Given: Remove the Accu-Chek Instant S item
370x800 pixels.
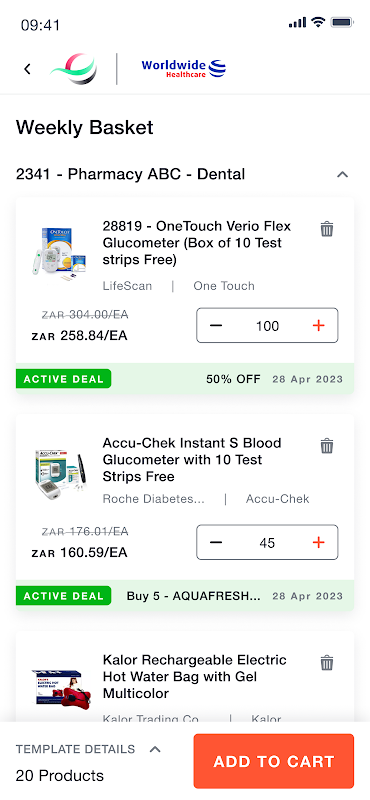Looking at the screenshot, I should [x=327, y=446].
